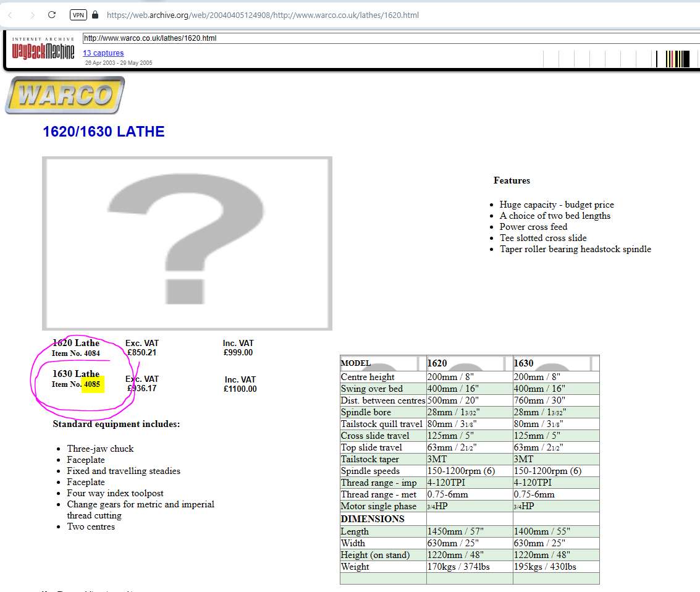700x592 pixels.
Task: Focus the Wayback URL field with warco.co.uk address
Action: 391,38
